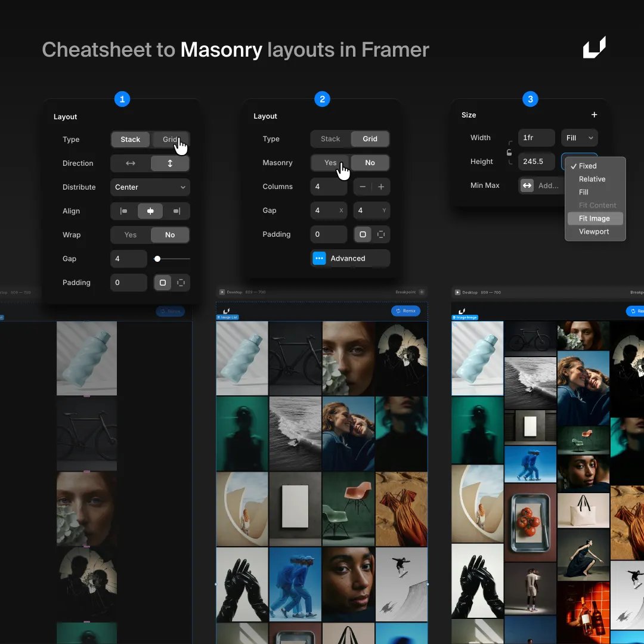Enable Masonry with Yes
Viewport: 644px width, 644px height.
coord(330,163)
